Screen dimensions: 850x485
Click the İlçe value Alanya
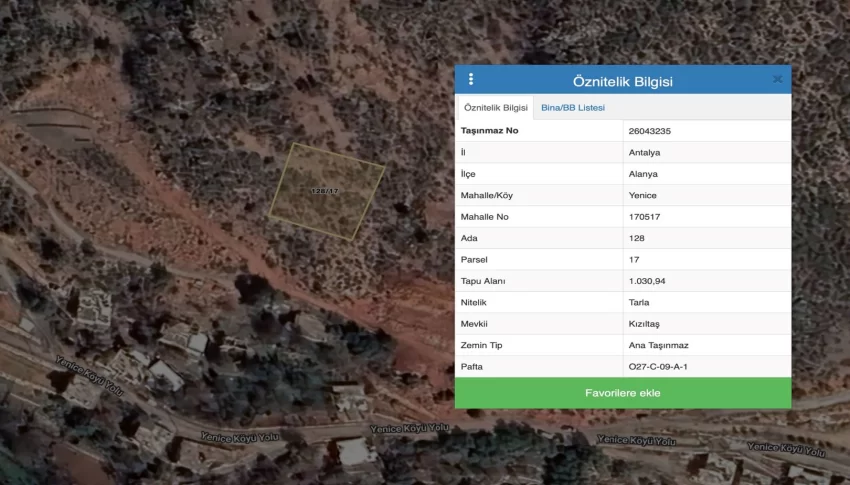643,174
